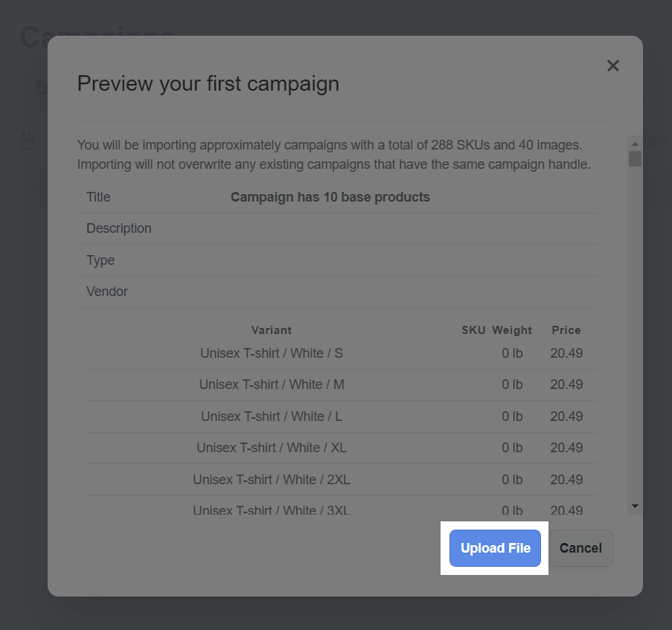Cancel the campaign import dialog
This screenshot has width=672, height=630.
point(580,547)
